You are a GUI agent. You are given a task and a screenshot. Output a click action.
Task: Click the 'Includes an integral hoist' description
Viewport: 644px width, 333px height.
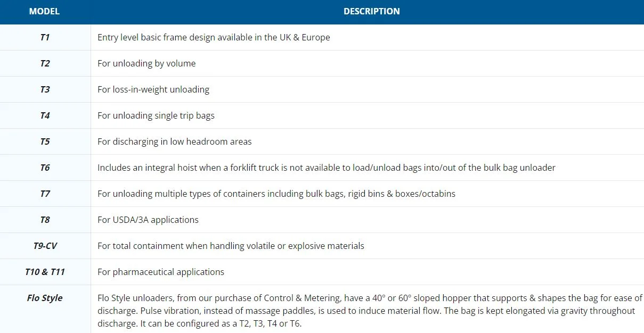[x=327, y=168]
